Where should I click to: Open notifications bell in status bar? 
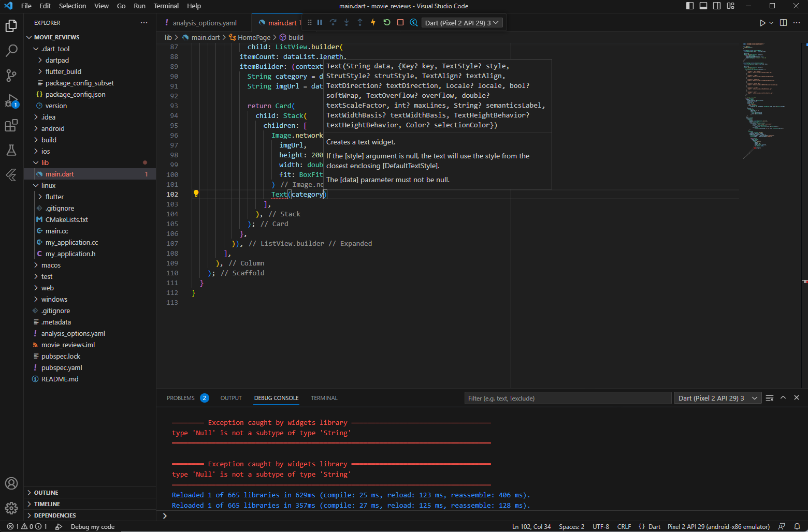pyautogui.click(x=797, y=526)
